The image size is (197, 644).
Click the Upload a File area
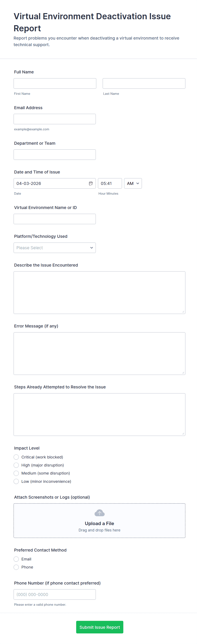(x=99, y=523)
